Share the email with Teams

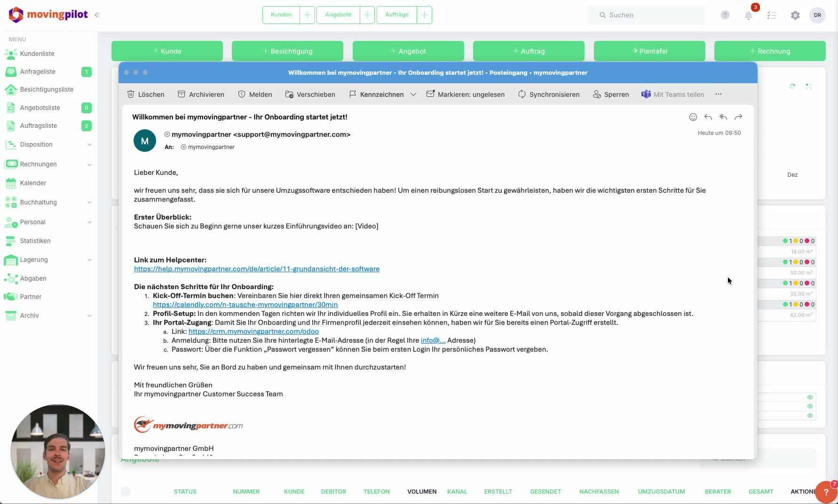click(x=673, y=94)
